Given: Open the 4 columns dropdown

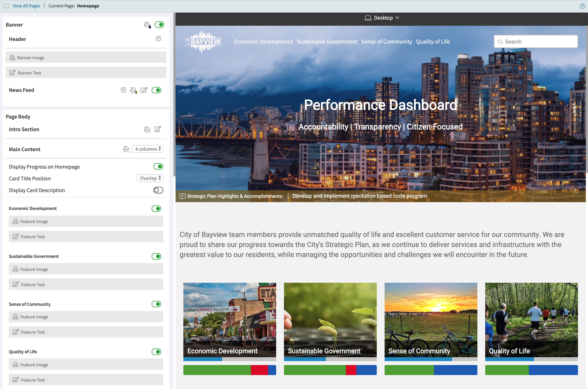Looking at the screenshot, I should pos(148,149).
